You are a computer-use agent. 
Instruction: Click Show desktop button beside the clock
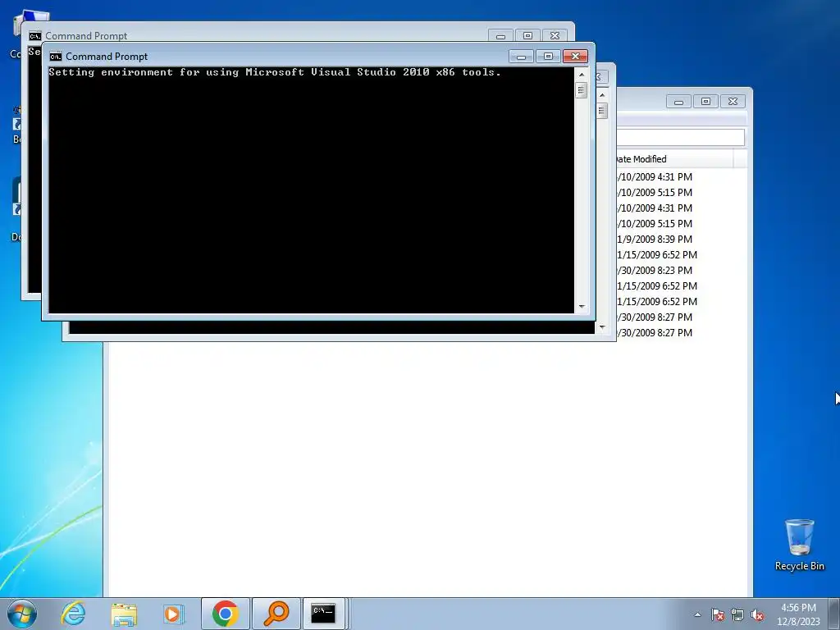click(x=834, y=614)
